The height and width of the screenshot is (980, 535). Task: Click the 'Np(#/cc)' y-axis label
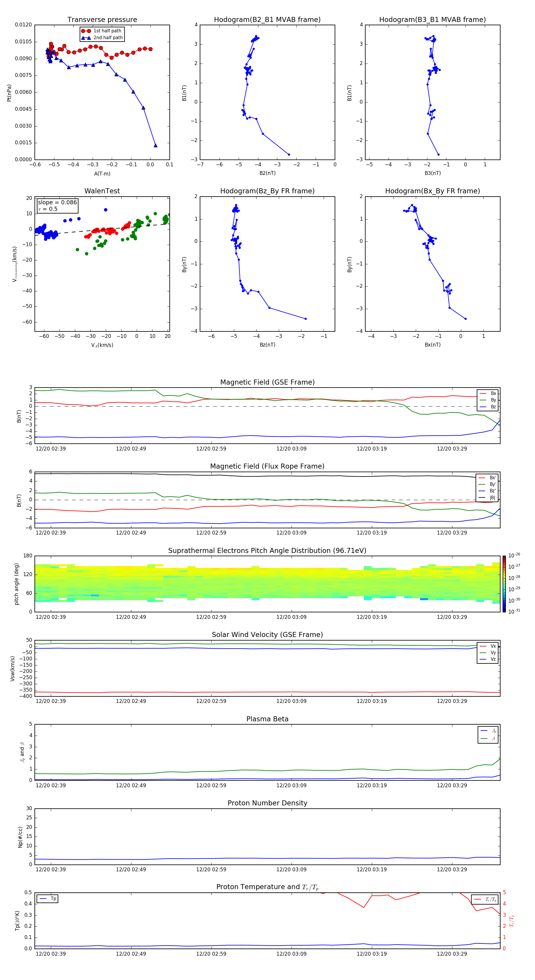point(20,837)
